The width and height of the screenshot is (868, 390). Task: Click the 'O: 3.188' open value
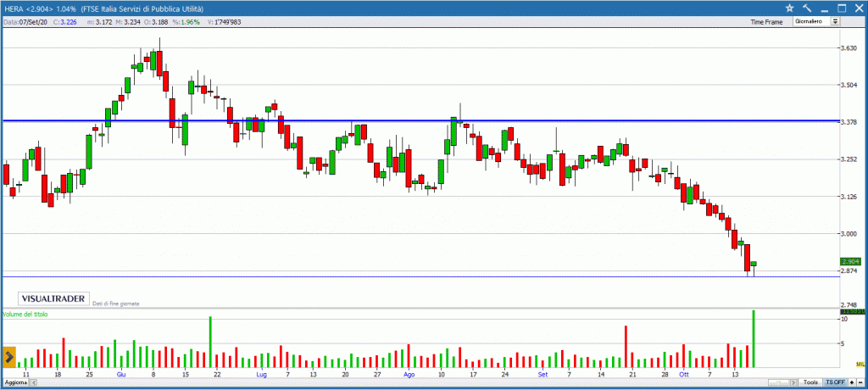(154, 22)
